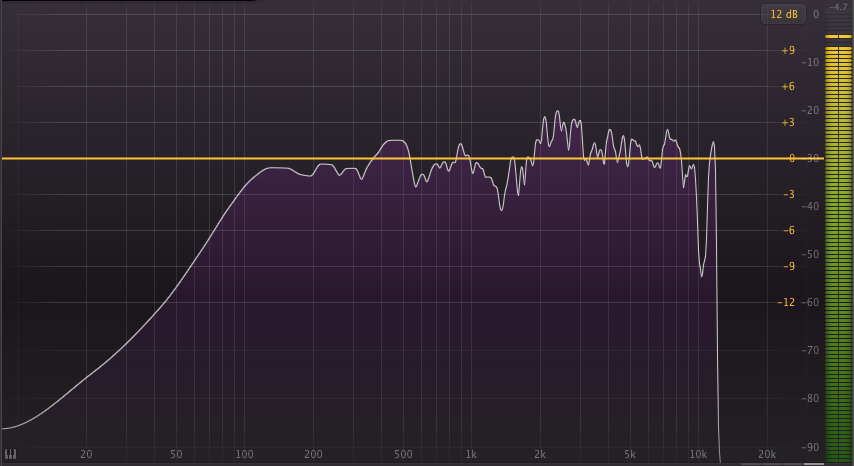Click the 2k frequency axis label
Viewport: 854px width, 466px height.
540,454
